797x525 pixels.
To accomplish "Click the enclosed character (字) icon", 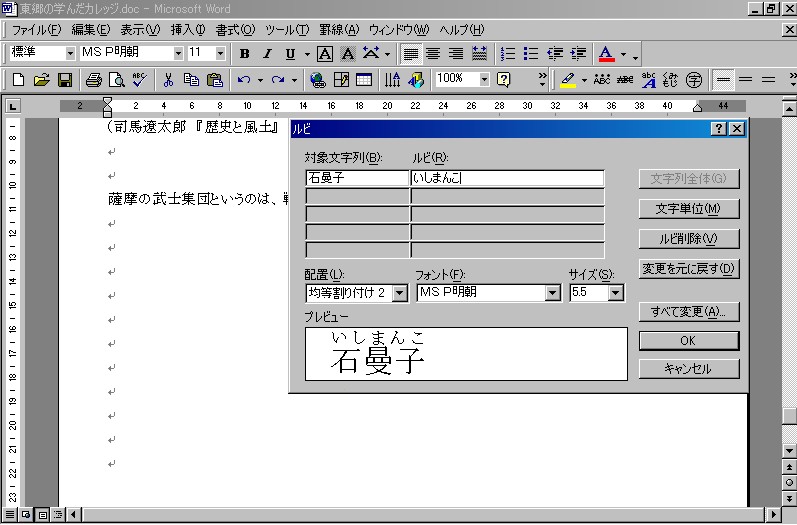I will point(694,80).
